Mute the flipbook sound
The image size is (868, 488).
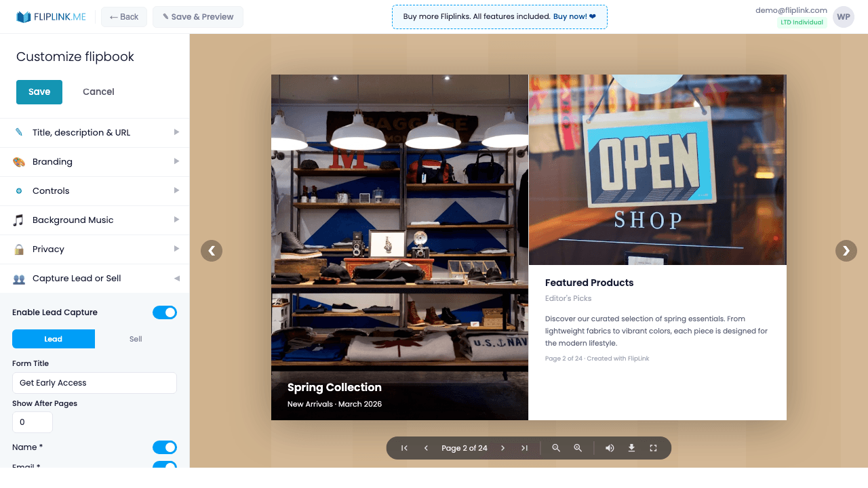pos(610,448)
